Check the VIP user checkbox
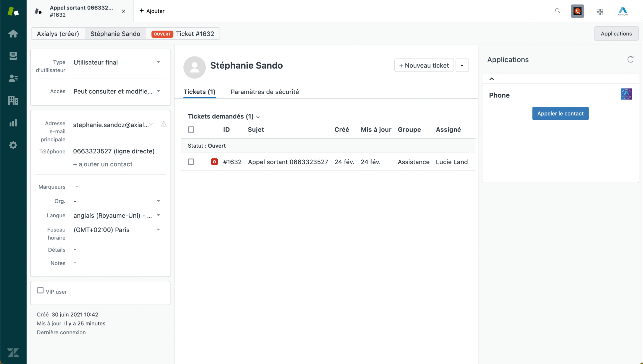This screenshot has height=364, width=643. [x=40, y=290]
